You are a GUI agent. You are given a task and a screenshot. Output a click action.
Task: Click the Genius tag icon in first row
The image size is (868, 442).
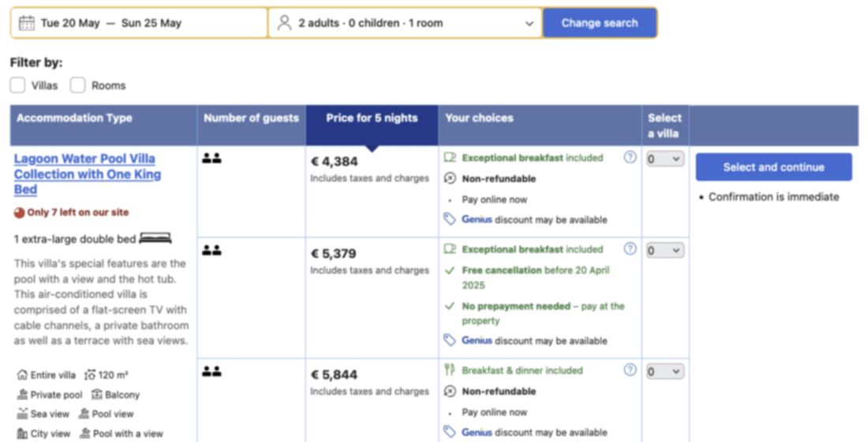pyautogui.click(x=450, y=219)
